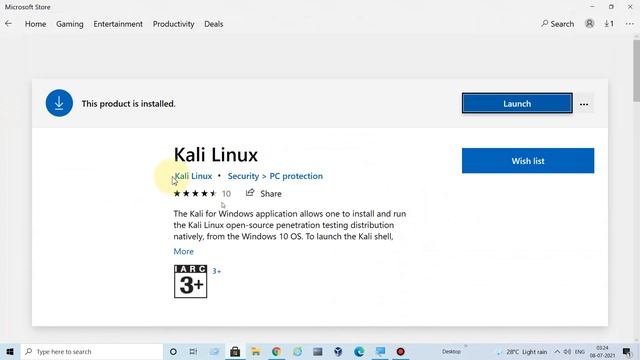The image size is (640, 360).
Task: Open the red record app icon
Action: pos(400,351)
